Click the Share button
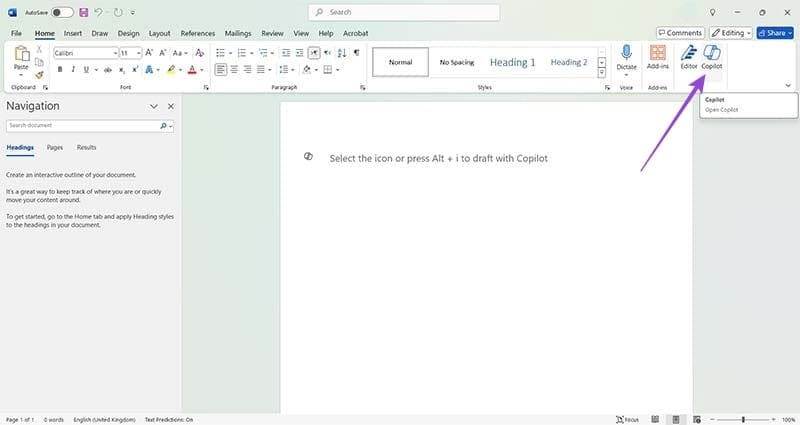The image size is (800, 425). (x=775, y=33)
